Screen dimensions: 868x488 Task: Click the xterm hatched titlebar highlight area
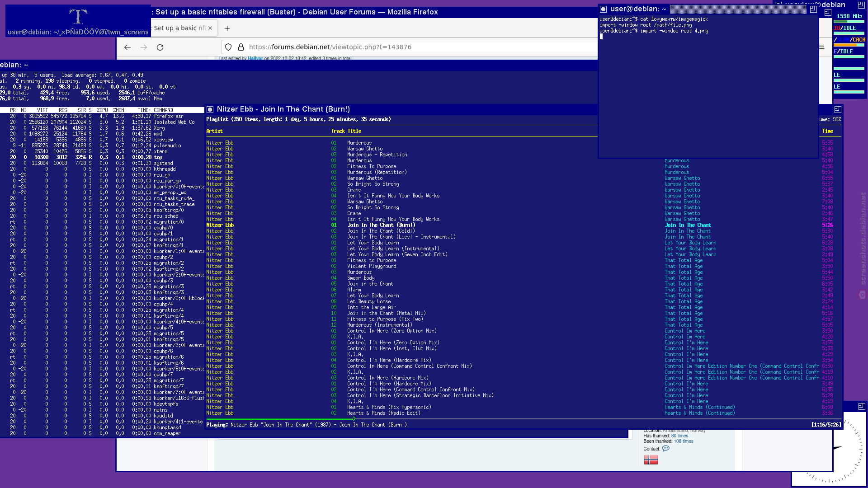(739, 9)
